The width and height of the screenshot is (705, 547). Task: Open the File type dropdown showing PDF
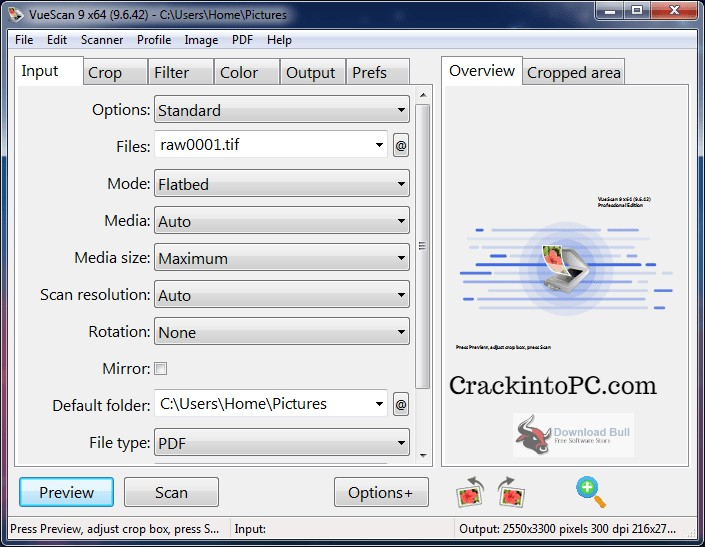click(282, 443)
